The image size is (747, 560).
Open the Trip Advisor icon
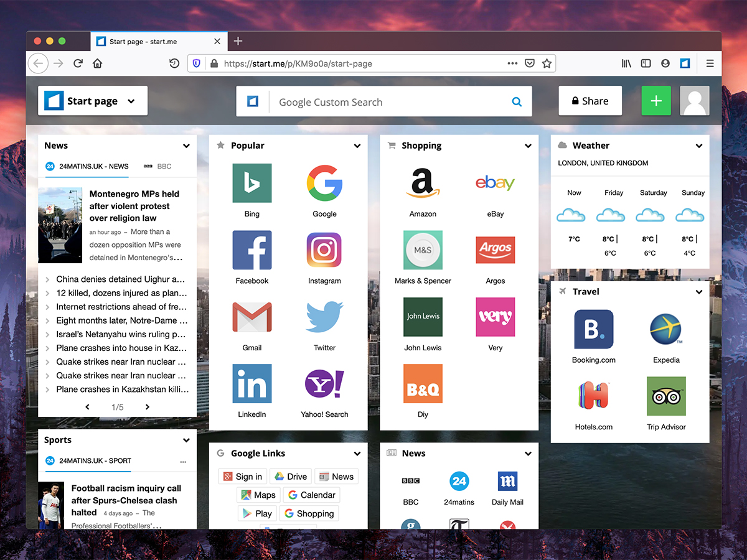(x=666, y=396)
